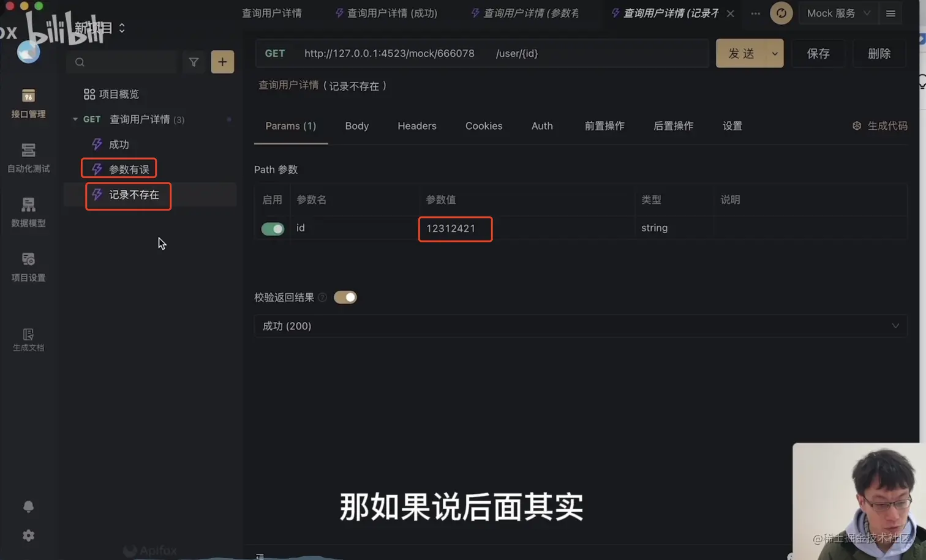
Task: Toggle the 校验返回结果 switch
Action: point(345,297)
